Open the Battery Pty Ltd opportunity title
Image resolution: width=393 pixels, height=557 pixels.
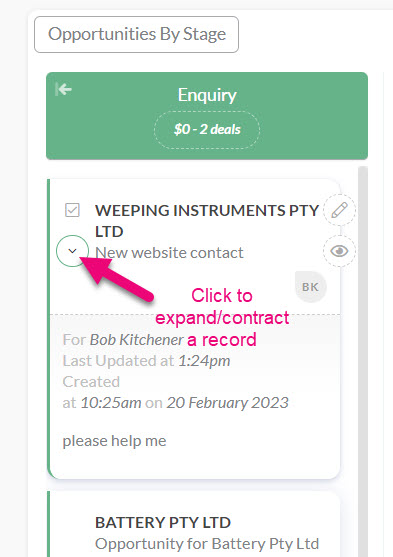click(x=163, y=523)
